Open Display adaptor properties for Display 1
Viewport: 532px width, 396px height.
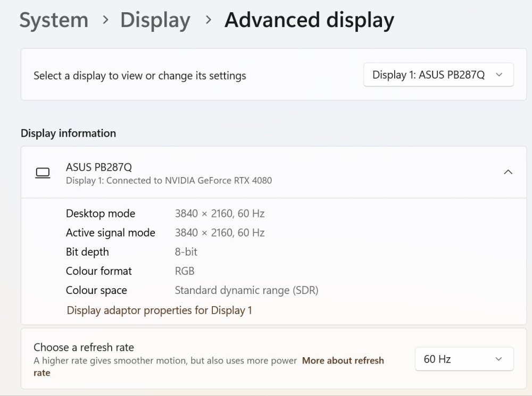click(159, 310)
